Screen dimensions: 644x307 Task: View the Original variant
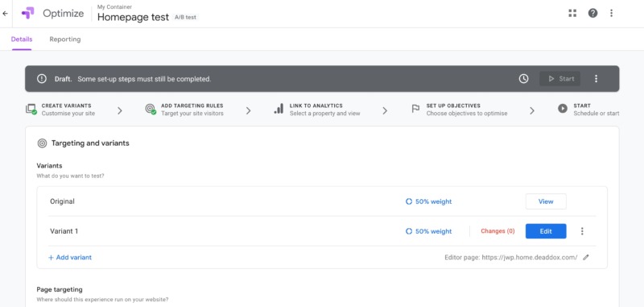click(546, 201)
